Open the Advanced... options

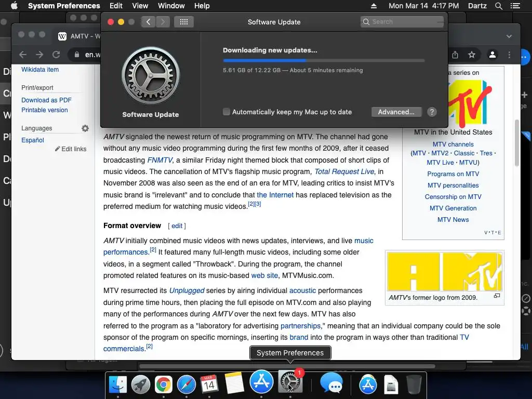point(396,112)
